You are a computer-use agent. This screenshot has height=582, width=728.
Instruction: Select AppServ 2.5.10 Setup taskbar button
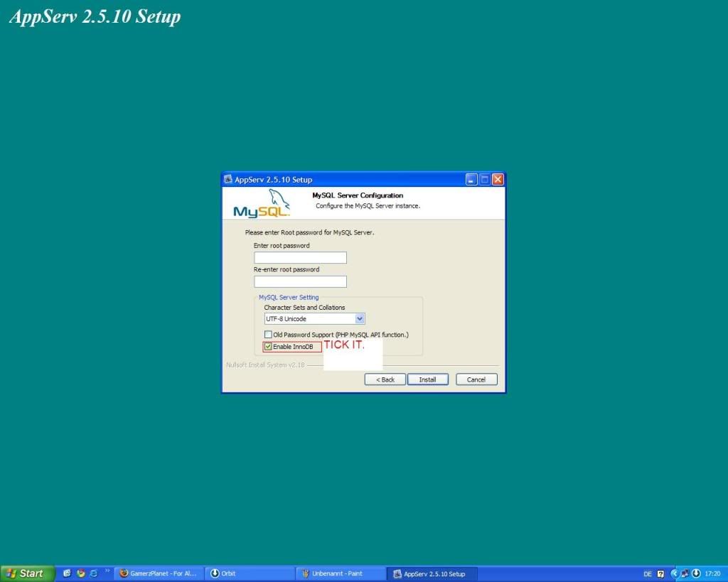432,573
